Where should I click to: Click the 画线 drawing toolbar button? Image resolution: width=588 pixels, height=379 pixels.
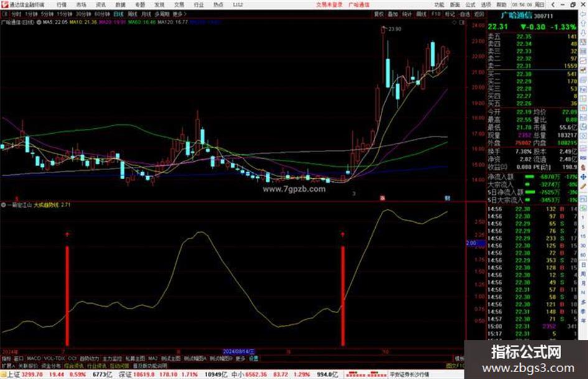(x=421, y=14)
